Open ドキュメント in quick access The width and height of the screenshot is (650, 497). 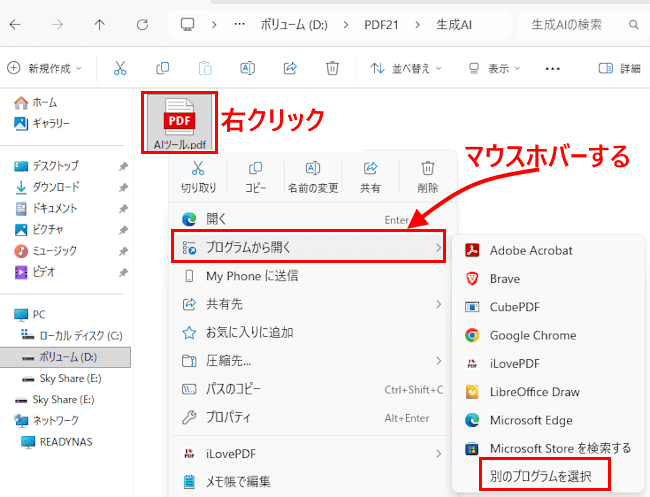click(46, 208)
